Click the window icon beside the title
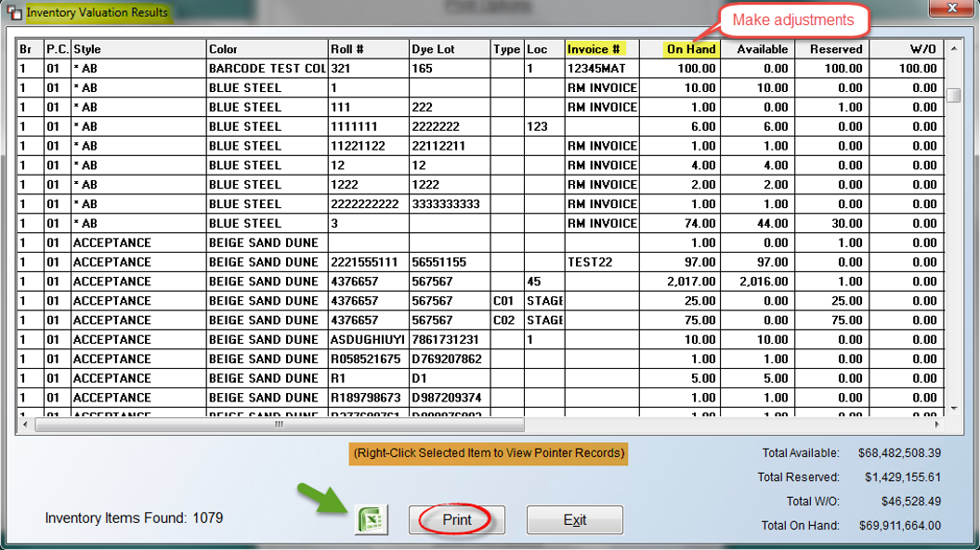Image resolution: width=980 pixels, height=550 pixels. (x=14, y=12)
